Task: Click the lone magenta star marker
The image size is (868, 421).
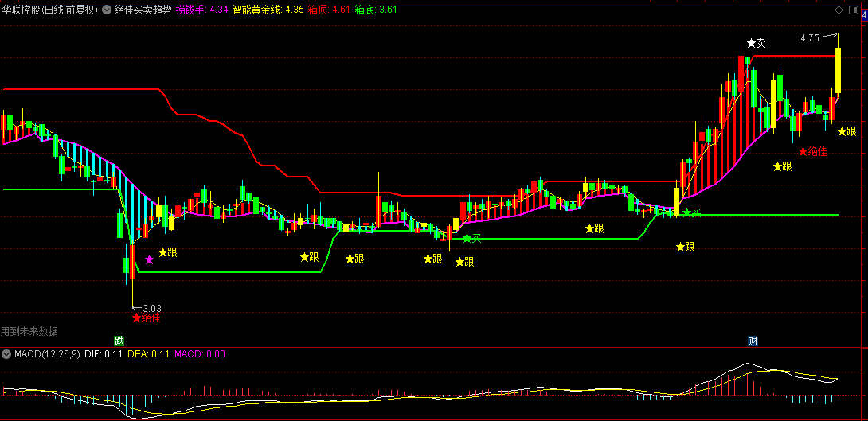Action: (x=149, y=259)
